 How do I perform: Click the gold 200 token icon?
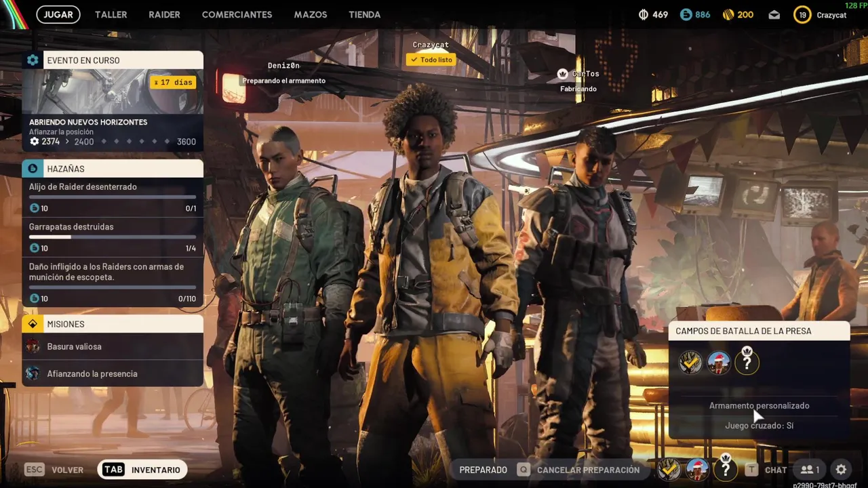click(x=728, y=14)
